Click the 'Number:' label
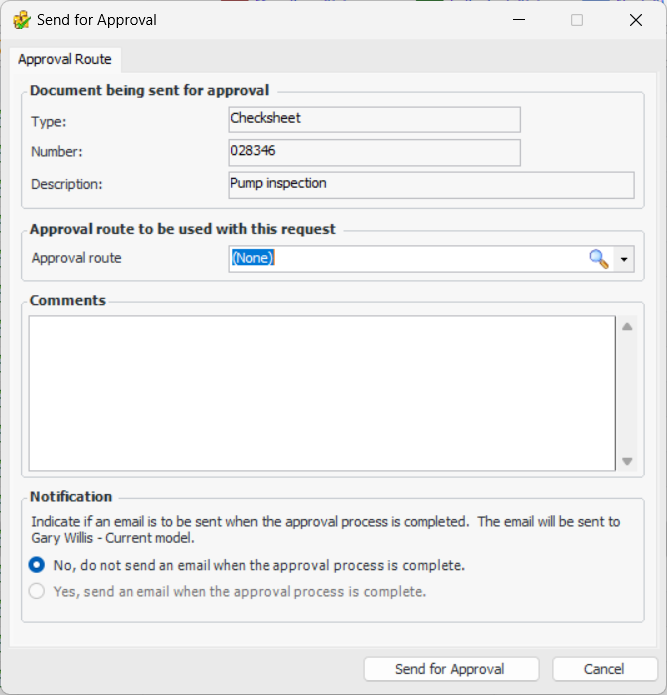The width and height of the screenshot is (667, 695). coord(57,152)
